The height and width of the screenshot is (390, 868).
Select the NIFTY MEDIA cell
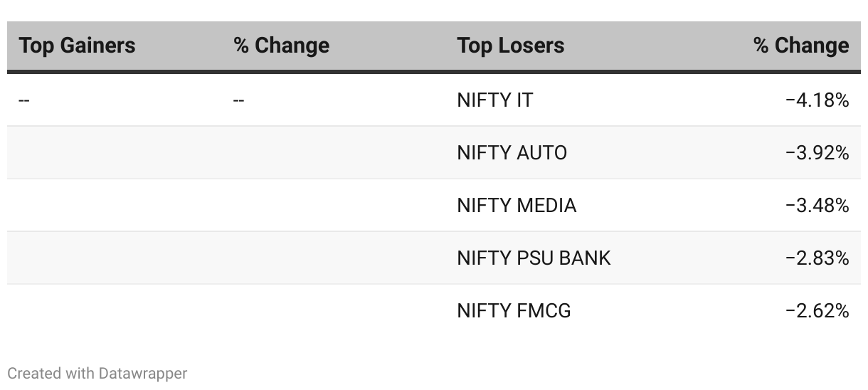click(x=517, y=206)
